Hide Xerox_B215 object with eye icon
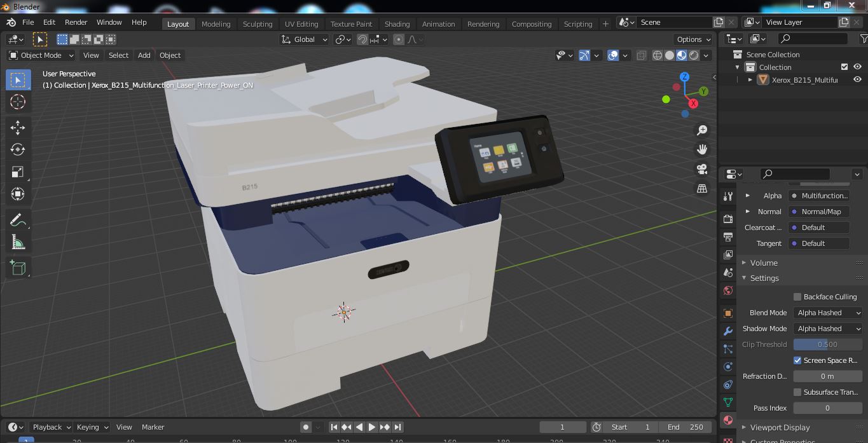 pos(857,79)
